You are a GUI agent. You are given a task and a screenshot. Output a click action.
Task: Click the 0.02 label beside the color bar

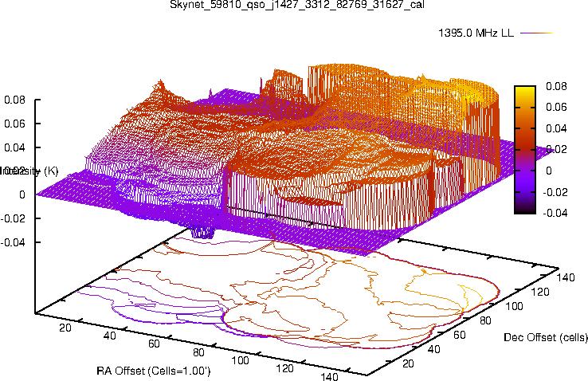(x=556, y=150)
